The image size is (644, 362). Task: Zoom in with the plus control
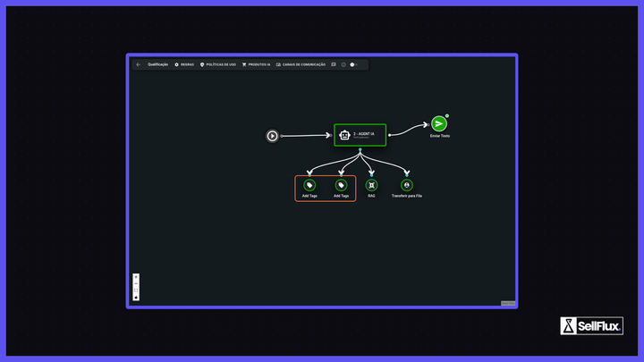point(136,277)
